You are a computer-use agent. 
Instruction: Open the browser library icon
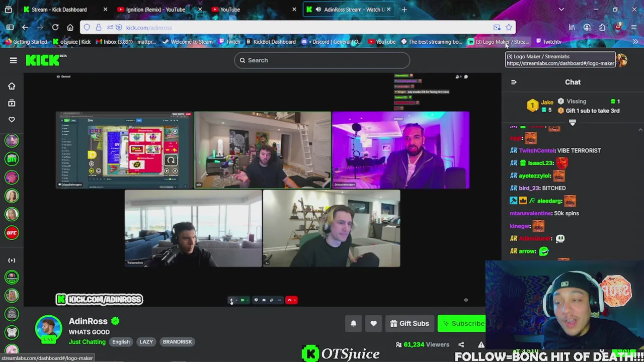(x=572, y=28)
